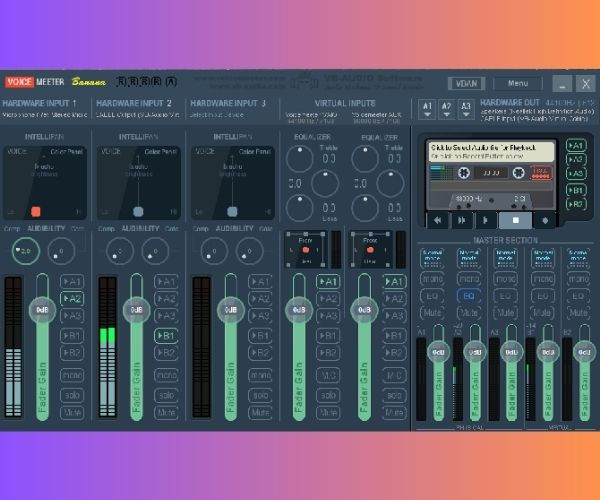Click the cassette rewind button

coord(438,220)
